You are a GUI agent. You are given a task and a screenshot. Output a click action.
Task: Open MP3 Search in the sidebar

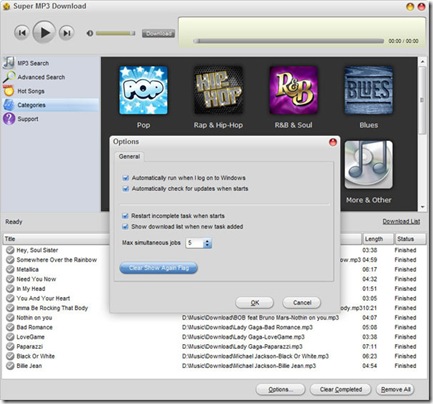[33, 63]
